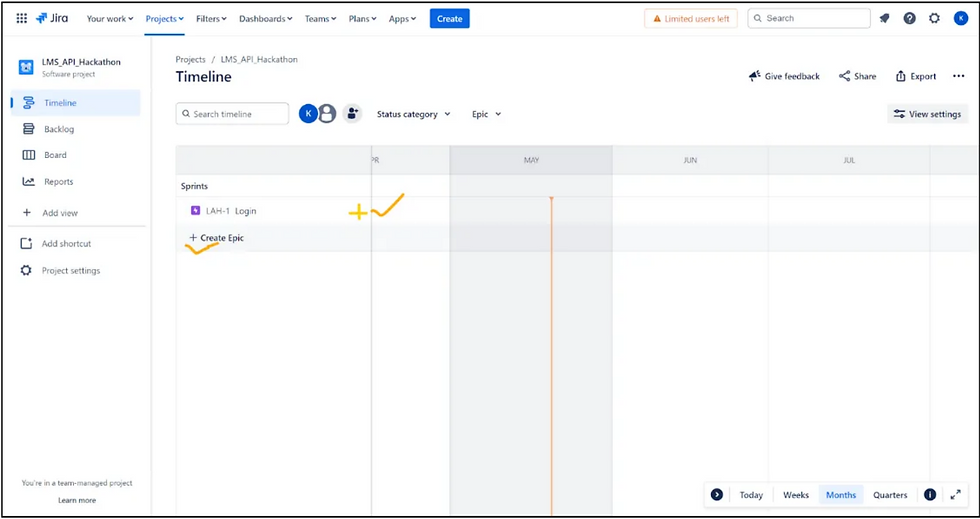Image resolution: width=980 pixels, height=519 pixels.
Task: Open Your work dropdown
Action: 110,19
